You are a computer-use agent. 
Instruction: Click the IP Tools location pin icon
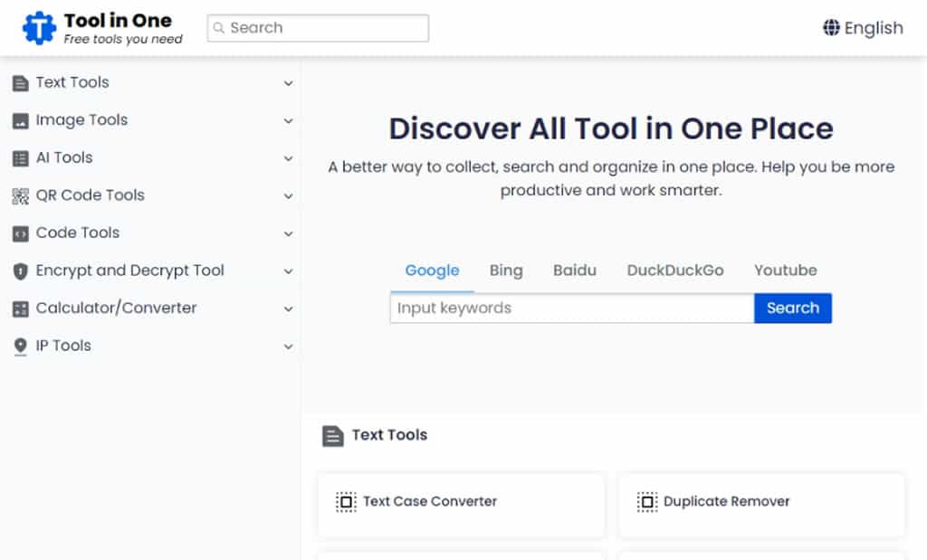coord(20,346)
